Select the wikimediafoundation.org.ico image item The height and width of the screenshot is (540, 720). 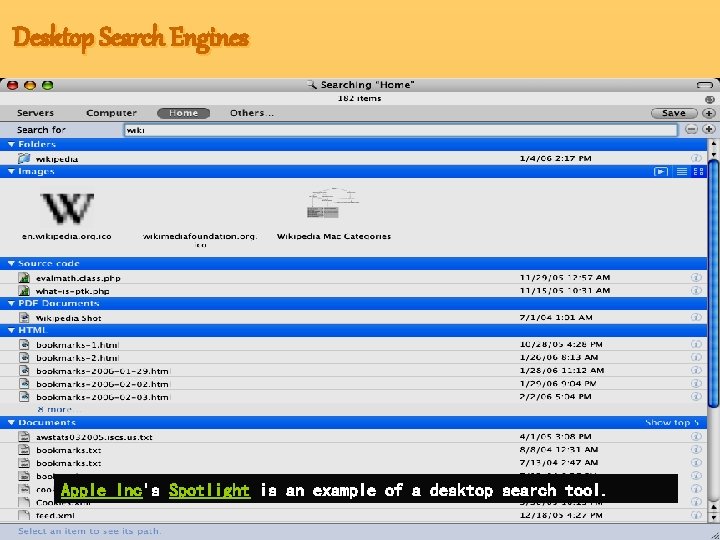[200, 240]
